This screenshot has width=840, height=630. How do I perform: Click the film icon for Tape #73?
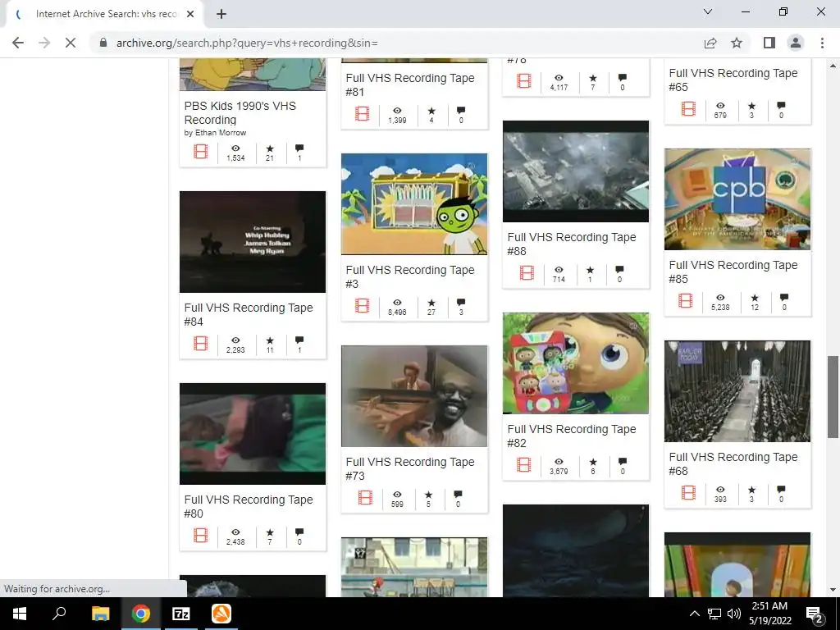[x=365, y=498]
